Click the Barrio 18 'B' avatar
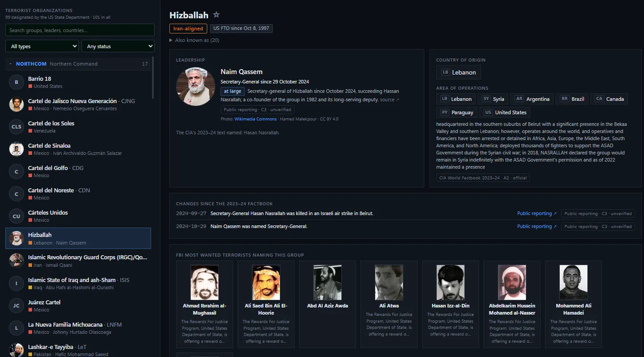Image resolution: width=644 pixels, height=357 pixels. [x=16, y=82]
